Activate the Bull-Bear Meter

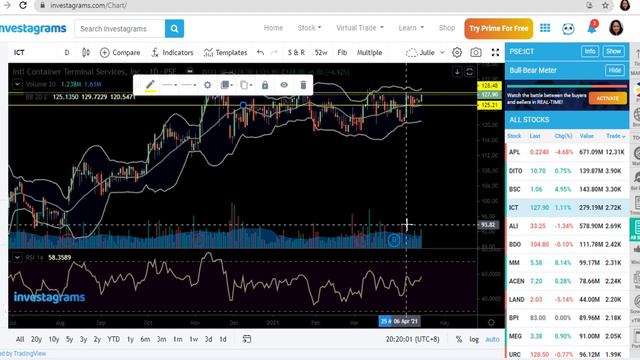pyautogui.click(x=607, y=98)
